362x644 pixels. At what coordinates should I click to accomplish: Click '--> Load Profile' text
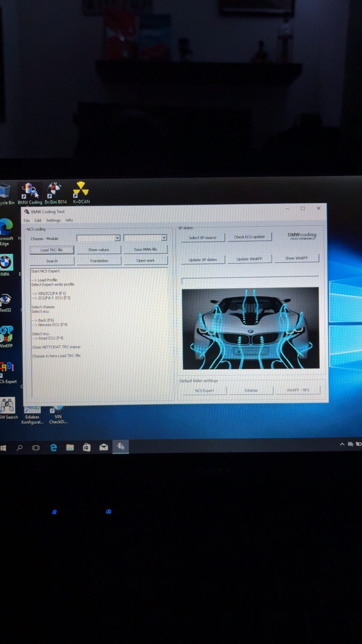(x=44, y=280)
